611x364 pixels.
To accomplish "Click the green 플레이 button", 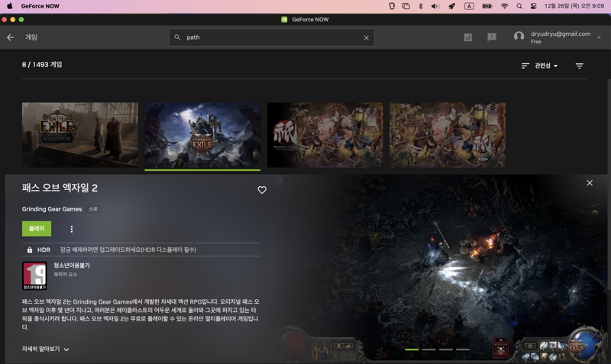I will click(37, 228).
